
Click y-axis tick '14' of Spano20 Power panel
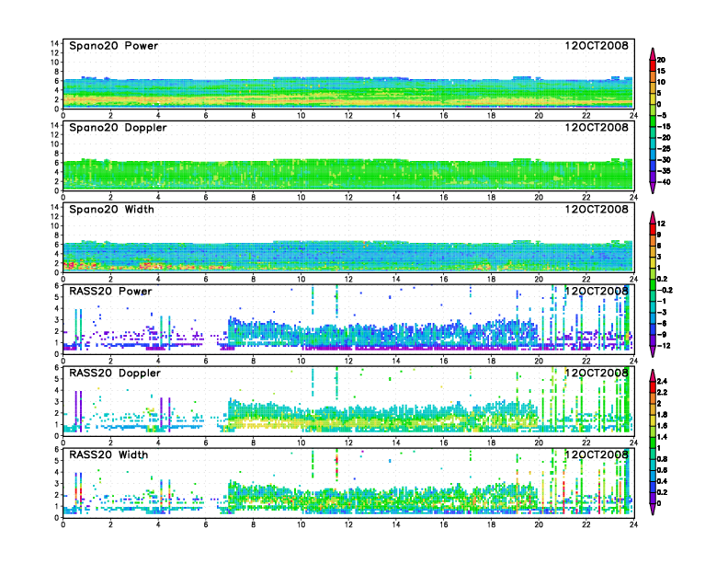(55, 43)
